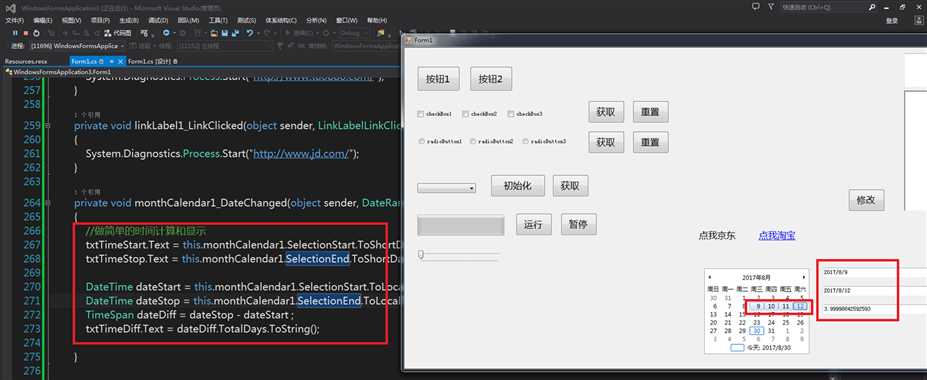Click 重置 button beside the checkboxes
The image size is (927, 380).
click(x=650, y=112)
